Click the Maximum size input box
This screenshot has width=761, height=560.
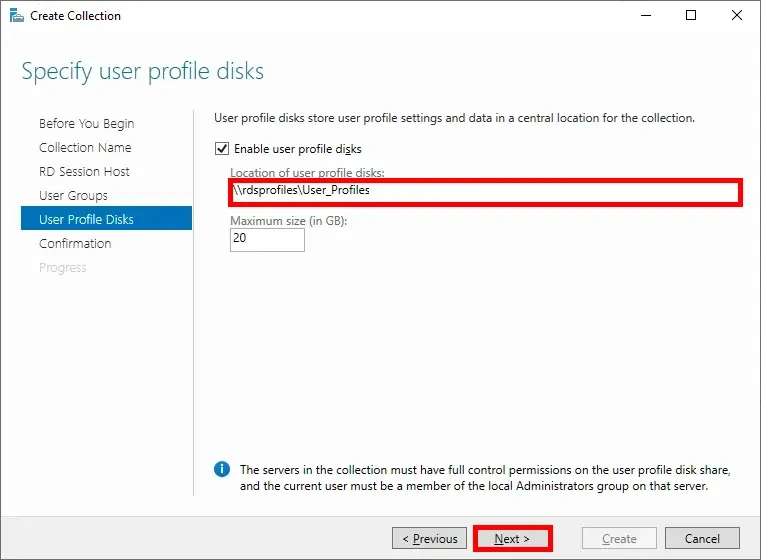pyautogui.click(x=267, y=240)
